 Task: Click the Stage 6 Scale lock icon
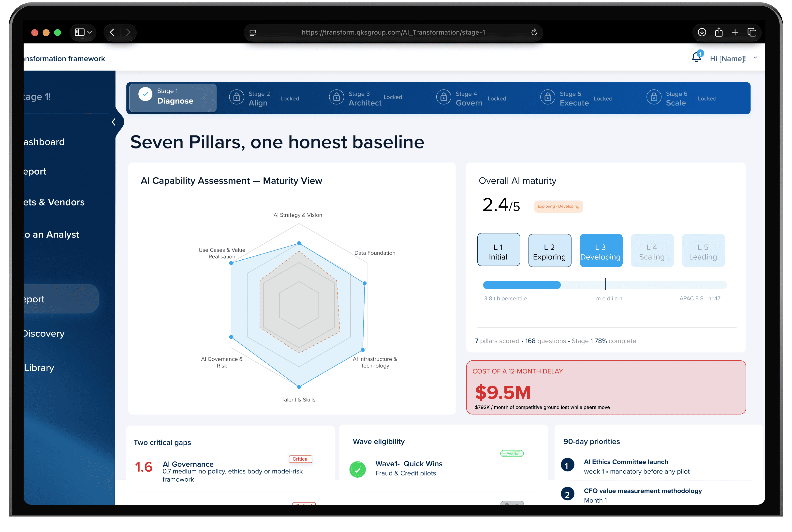(x=654, y=97)
